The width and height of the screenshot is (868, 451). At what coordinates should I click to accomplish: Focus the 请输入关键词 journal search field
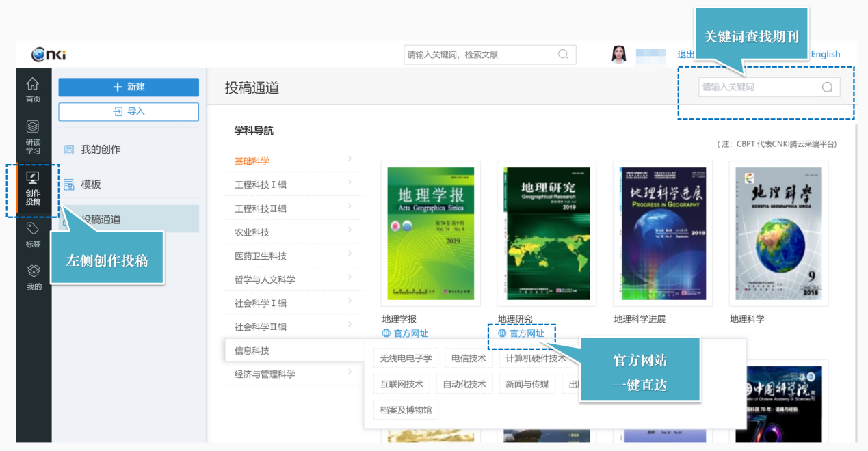coord(759,87)
